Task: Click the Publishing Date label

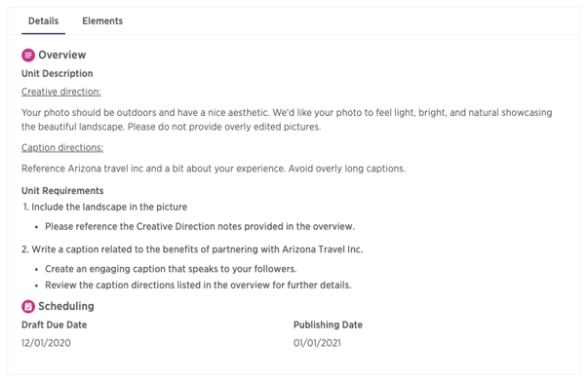Action: coord(328,325)
